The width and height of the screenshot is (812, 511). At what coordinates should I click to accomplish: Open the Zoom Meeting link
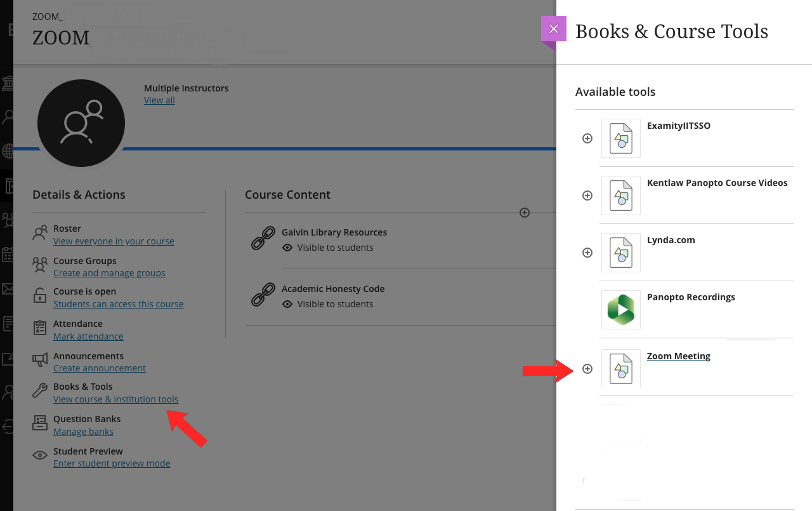click(x=678, y=356)
